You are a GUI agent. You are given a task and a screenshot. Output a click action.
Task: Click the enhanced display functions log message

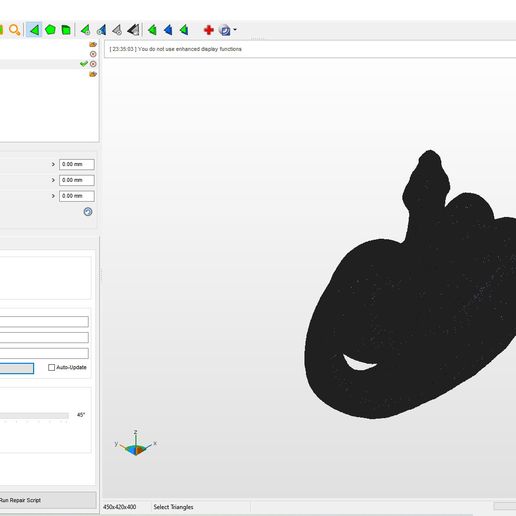coord(176,49)
